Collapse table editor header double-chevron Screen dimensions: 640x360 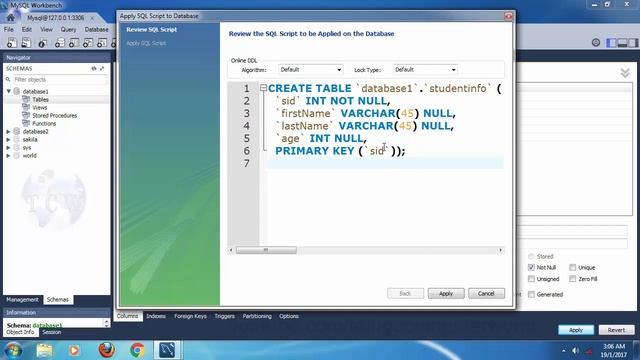click(x=625, y=73)
